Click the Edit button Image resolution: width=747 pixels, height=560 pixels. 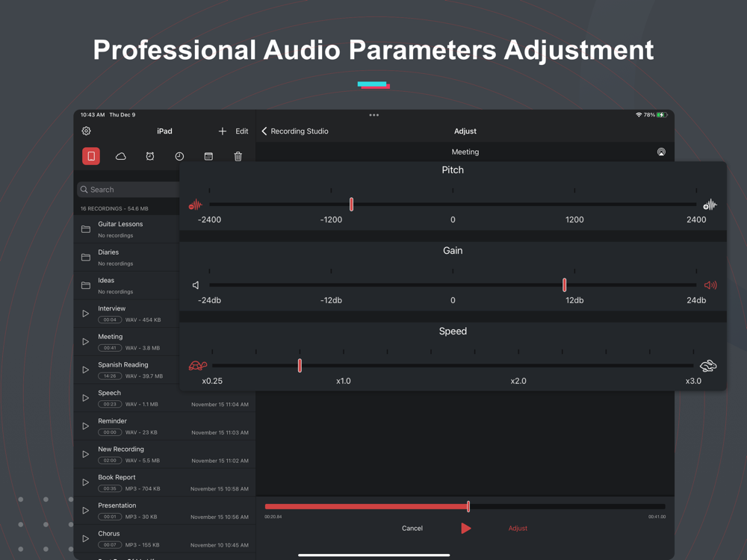coord(242,131)
